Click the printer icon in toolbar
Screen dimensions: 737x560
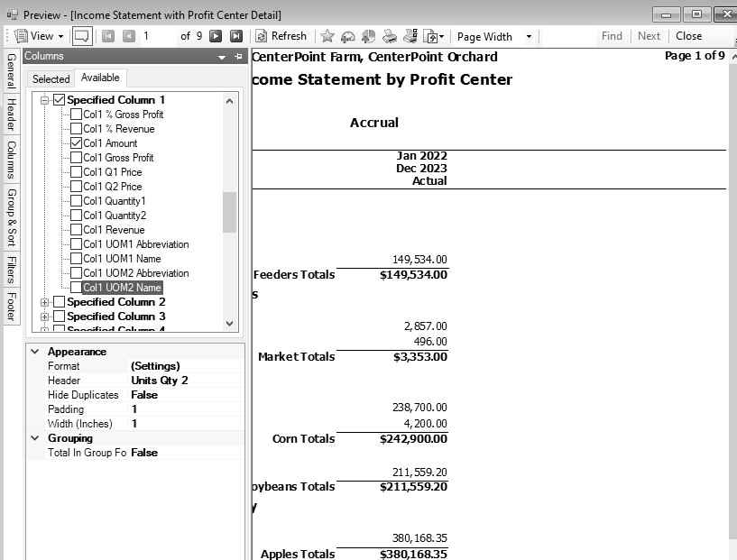[x=390, y=36]
